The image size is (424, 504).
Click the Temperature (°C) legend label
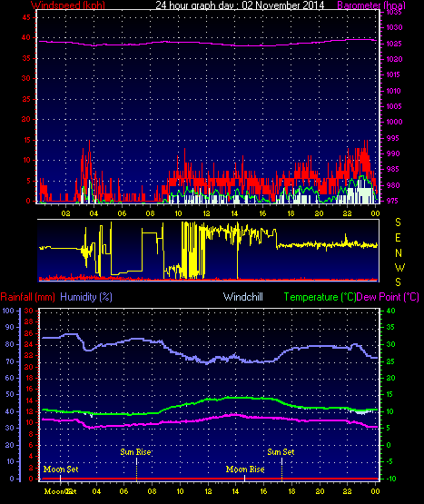[x=320, y=297]
